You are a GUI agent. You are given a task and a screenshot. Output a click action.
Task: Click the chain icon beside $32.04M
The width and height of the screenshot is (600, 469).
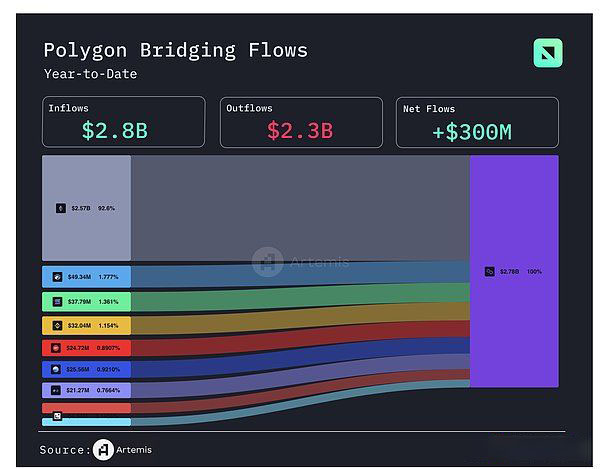tap(58, 325)
